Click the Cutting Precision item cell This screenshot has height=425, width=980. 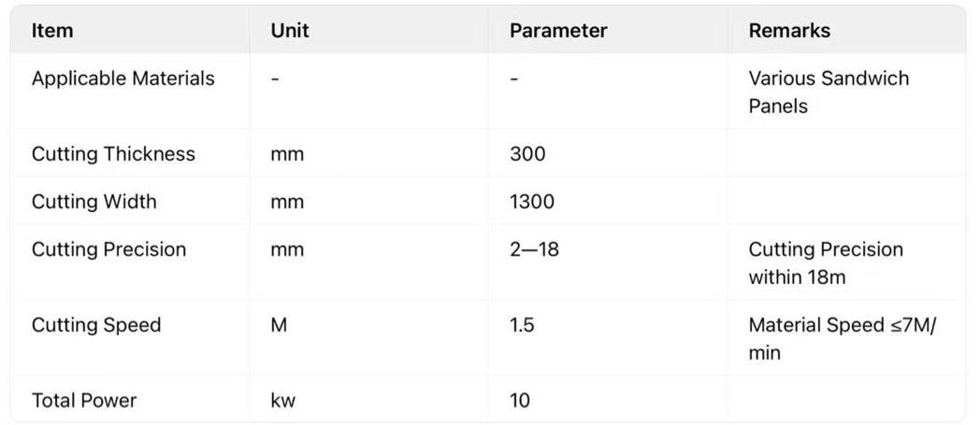(108, 249)
